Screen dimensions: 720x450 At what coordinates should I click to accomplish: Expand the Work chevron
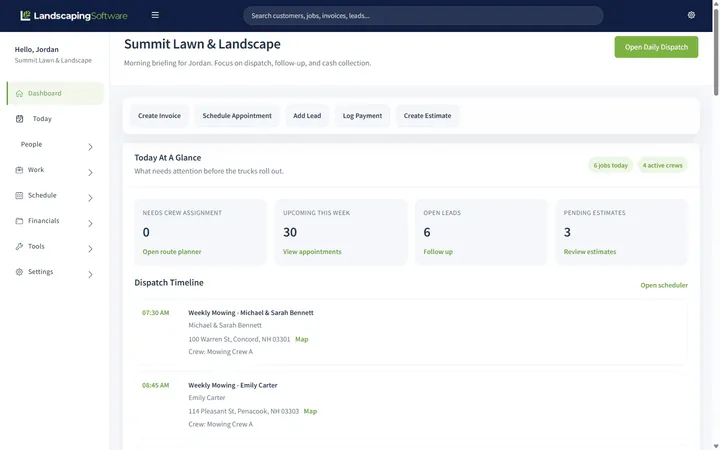(x=90, y=172)
